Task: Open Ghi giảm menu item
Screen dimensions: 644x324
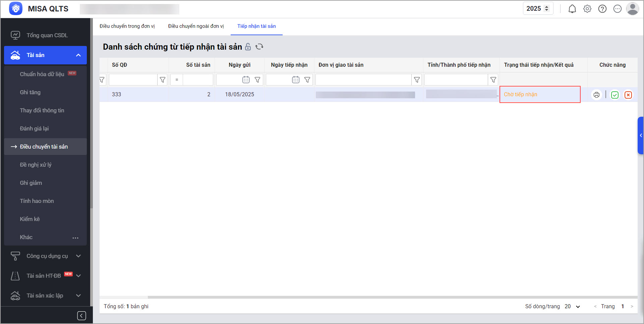Action: coord(45,183)
